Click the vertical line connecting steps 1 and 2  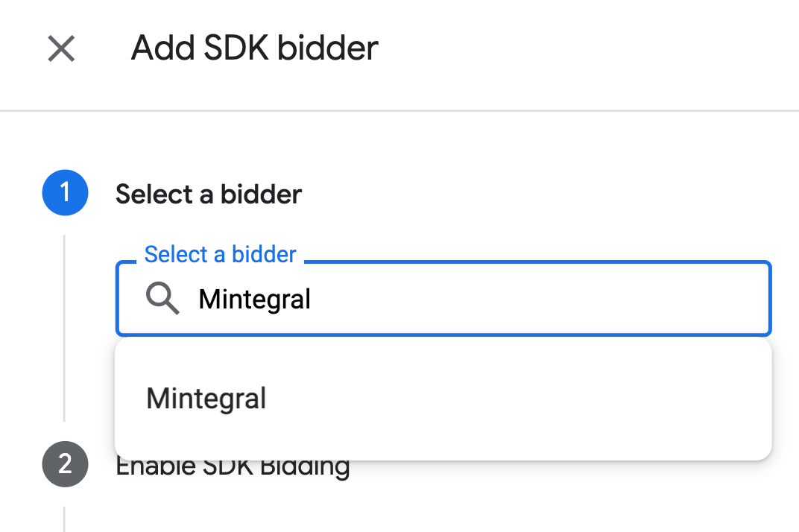65,328
